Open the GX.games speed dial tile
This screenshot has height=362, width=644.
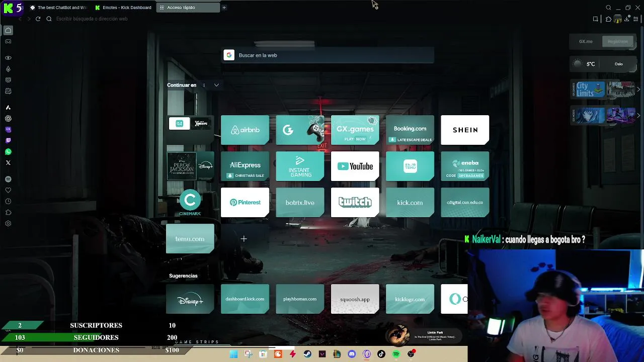click(x=355, y=130)
